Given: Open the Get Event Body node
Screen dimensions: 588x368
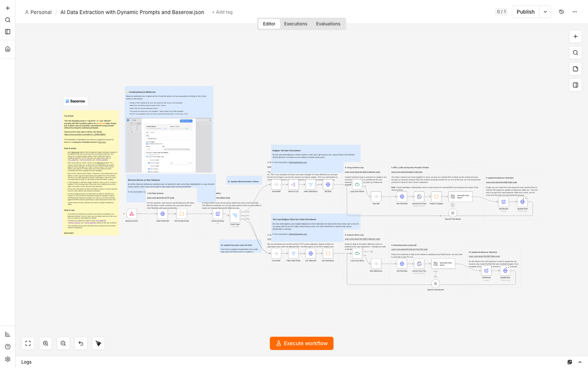Looking at the screenshot, I should point(218,214).
